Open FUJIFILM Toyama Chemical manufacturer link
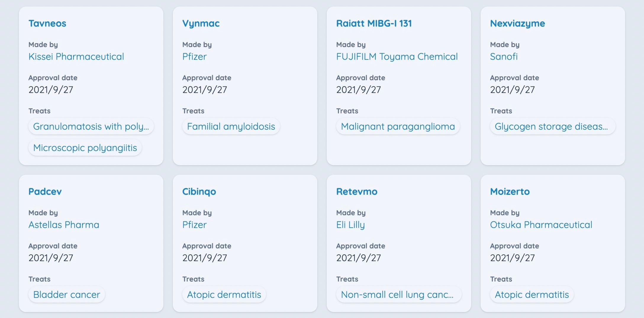Viewport: 644px width, 318px height. click(397, 57)
